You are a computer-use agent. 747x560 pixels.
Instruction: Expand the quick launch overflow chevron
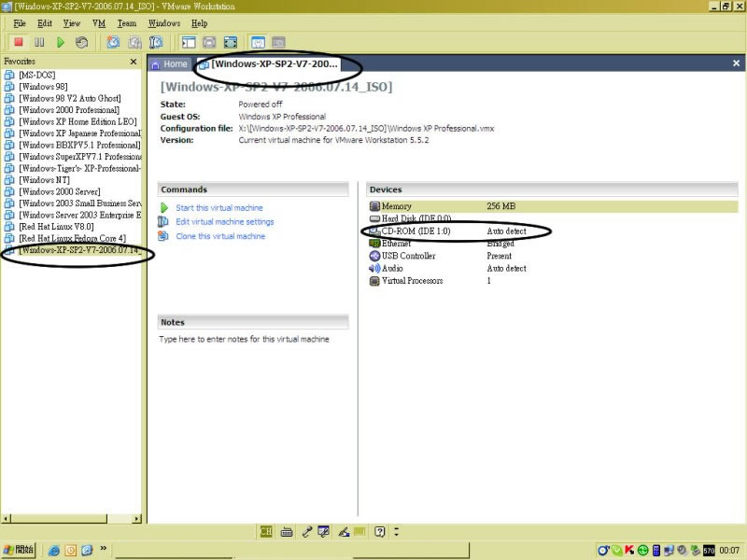(x=104, y=549)
